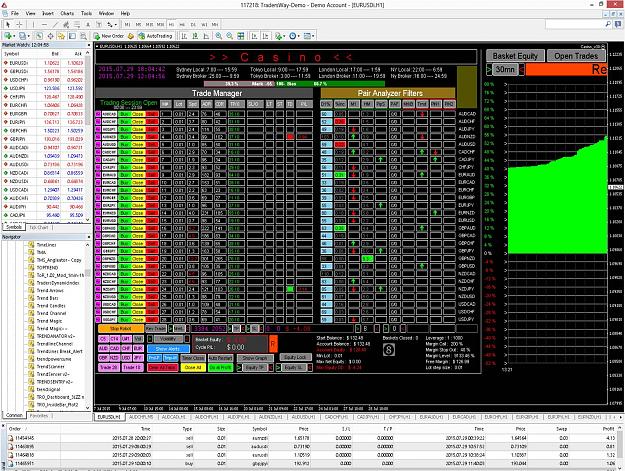Zoom out on the chart

[230, 36]
